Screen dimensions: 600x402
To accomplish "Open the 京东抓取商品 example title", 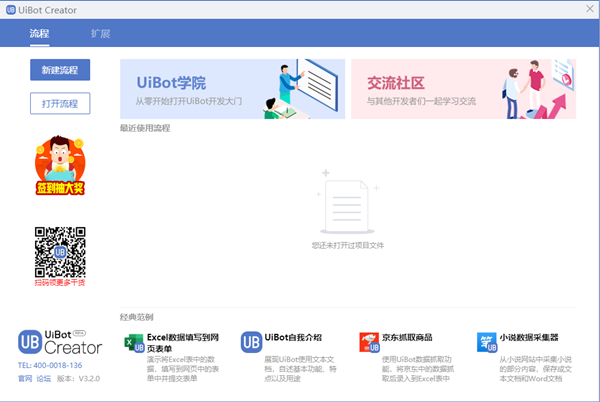I will click(x=407, y=337).
